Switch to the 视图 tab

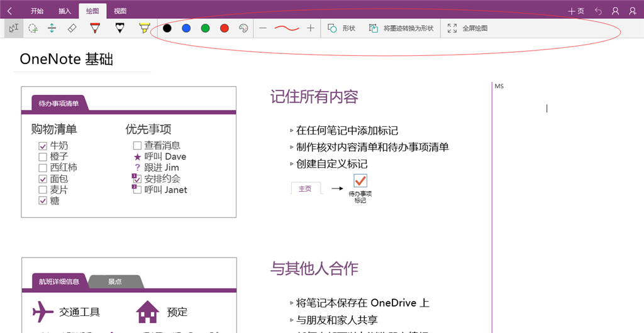coord(120,11)
